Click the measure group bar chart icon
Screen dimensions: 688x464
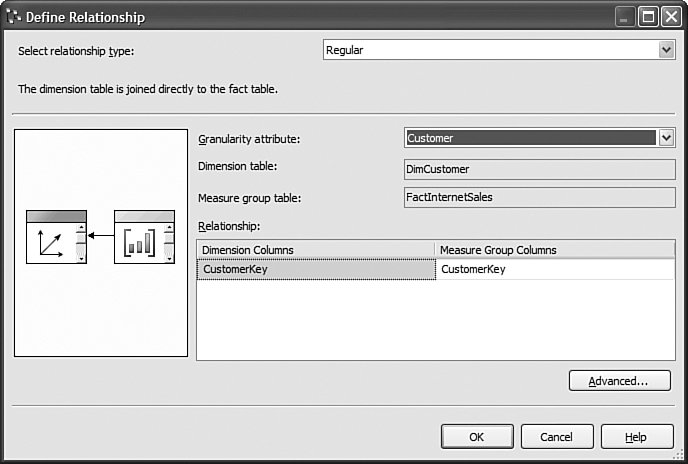coord(140,243)
